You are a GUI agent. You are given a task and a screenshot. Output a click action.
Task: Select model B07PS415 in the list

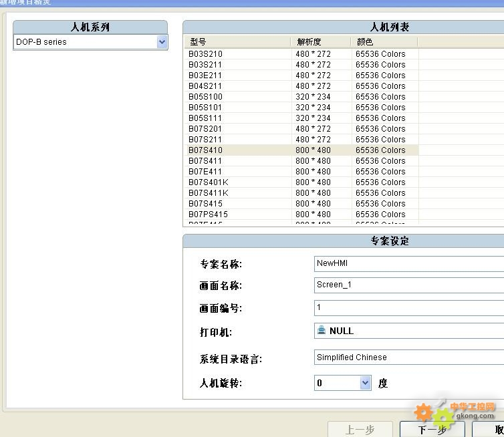click(208, 214)
